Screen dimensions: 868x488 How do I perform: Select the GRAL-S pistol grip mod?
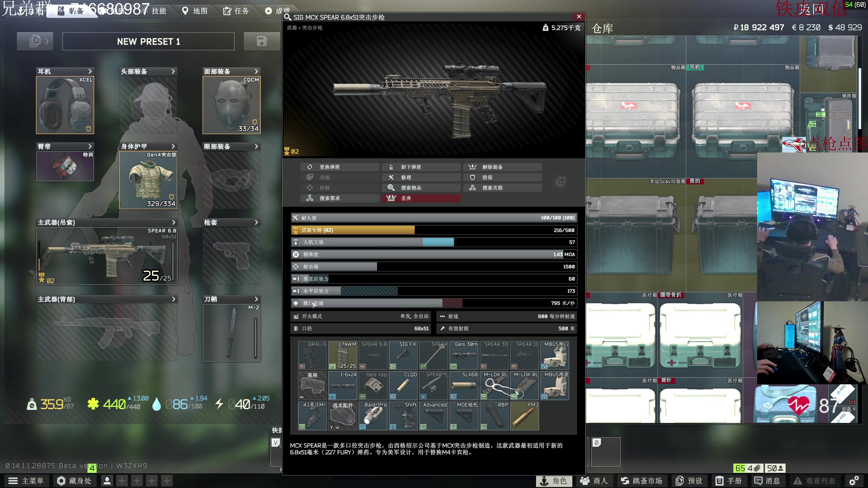click(312, 355)
